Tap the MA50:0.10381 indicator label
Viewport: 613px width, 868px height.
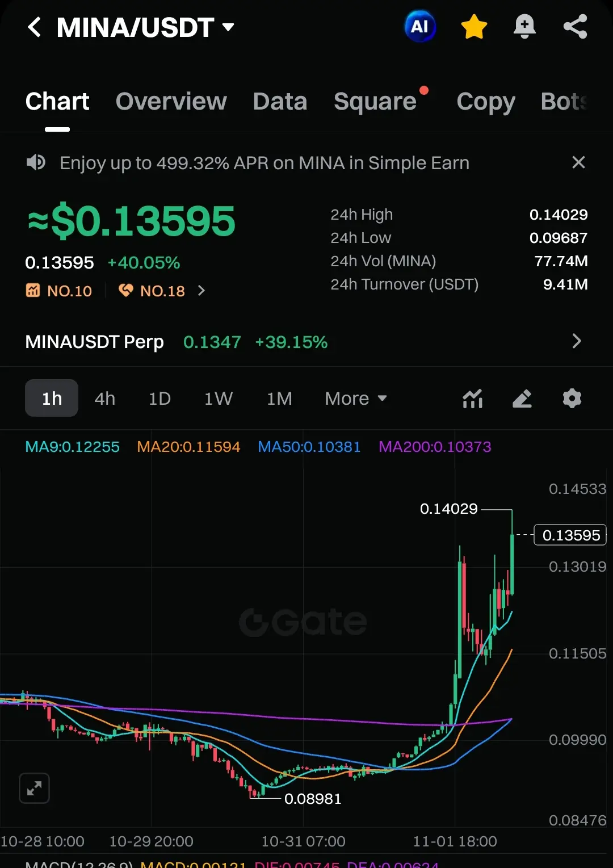(309, 447)
